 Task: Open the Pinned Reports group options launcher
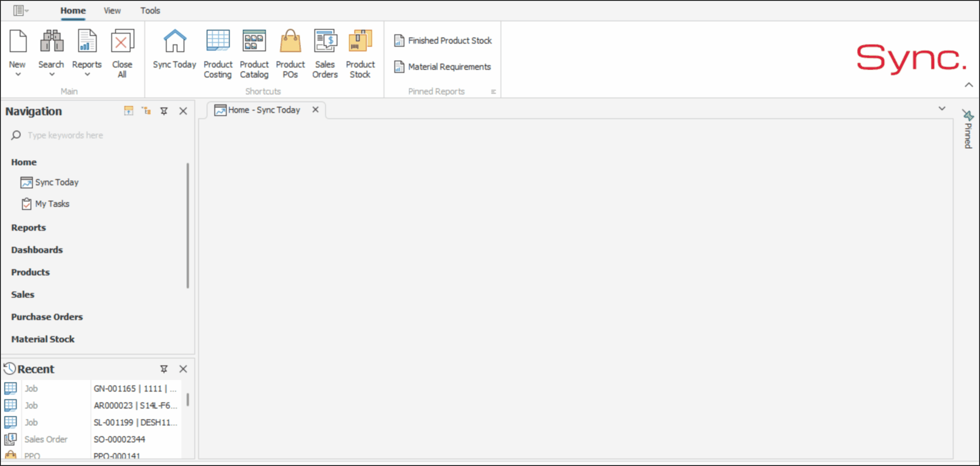pos(493,92)
